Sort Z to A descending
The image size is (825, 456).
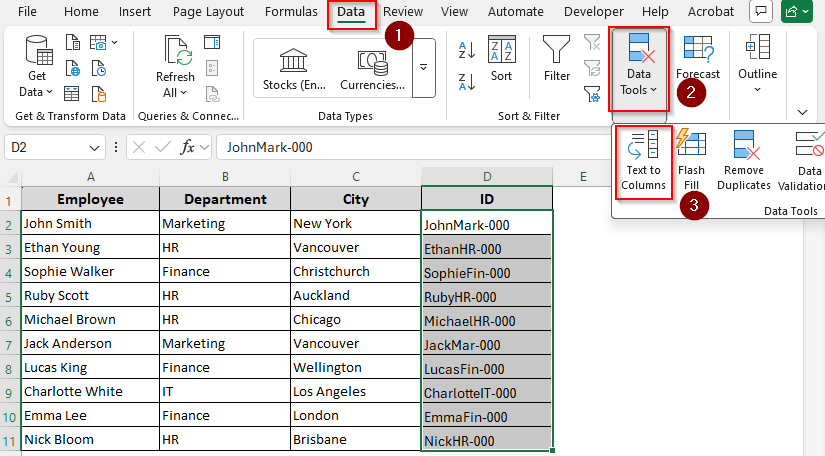coord(467,82)
